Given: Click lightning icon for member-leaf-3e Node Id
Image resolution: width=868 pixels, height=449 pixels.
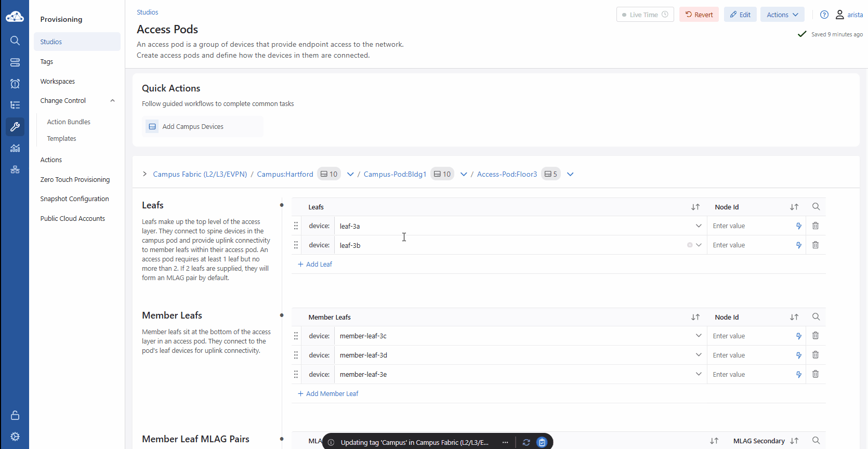Looking at the screenshot, I should point(799,375).
